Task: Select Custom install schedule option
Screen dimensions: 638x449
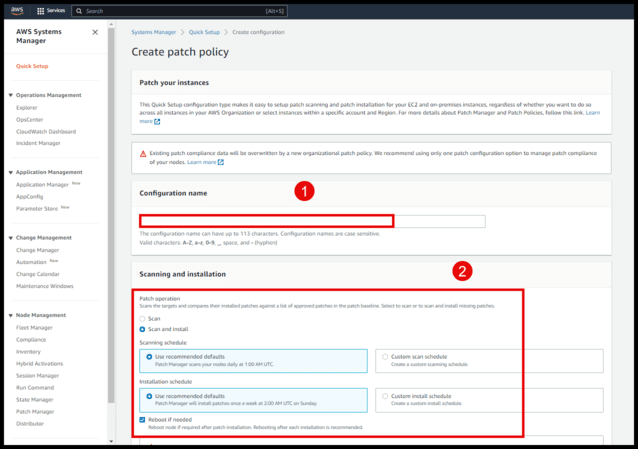Action: [489, 400]
